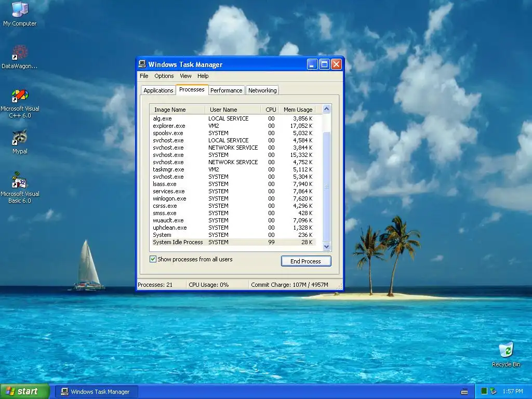Screen dimensions: 532x399
Task: Click the Safely Remove Hardware tray icon
Action: tap(494, 391)
